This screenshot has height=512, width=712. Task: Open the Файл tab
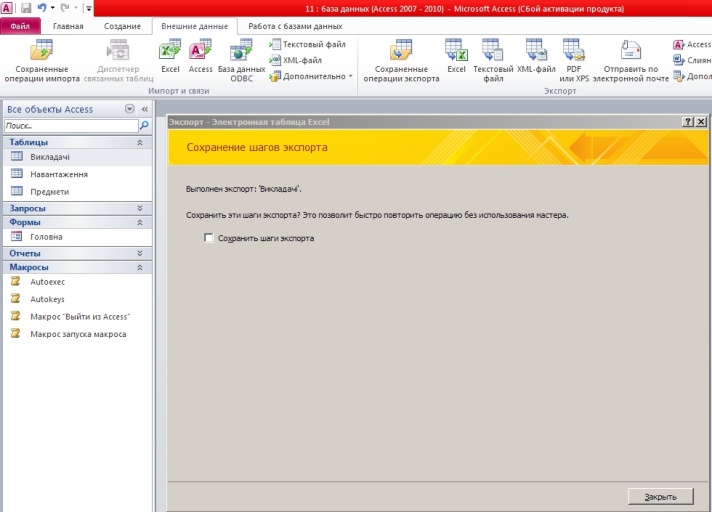pos(20,26)
